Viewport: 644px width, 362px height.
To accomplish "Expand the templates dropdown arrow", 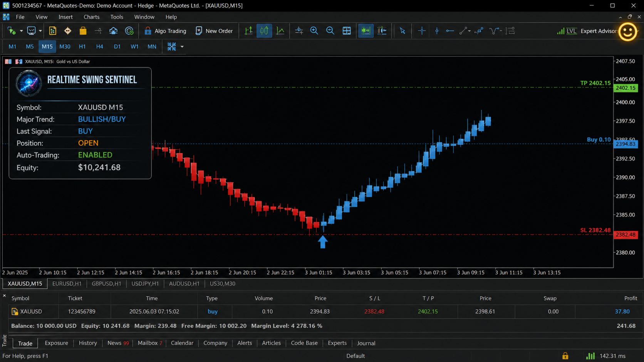I will coord(182,47).
